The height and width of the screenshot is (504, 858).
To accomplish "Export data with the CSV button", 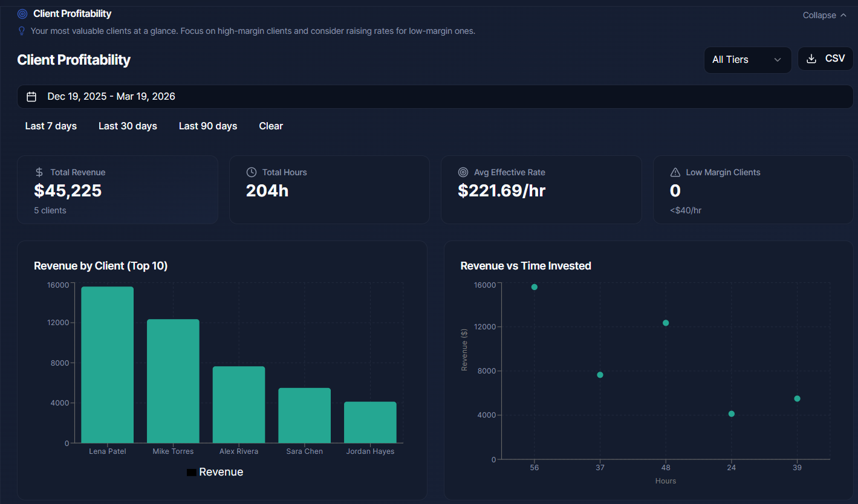I will [825, 59].
